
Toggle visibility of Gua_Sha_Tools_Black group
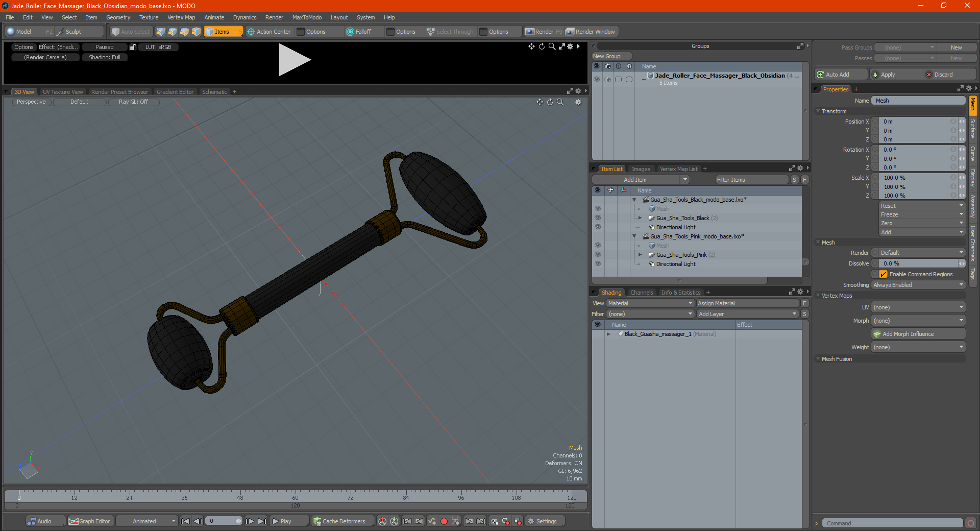(598, 218)
